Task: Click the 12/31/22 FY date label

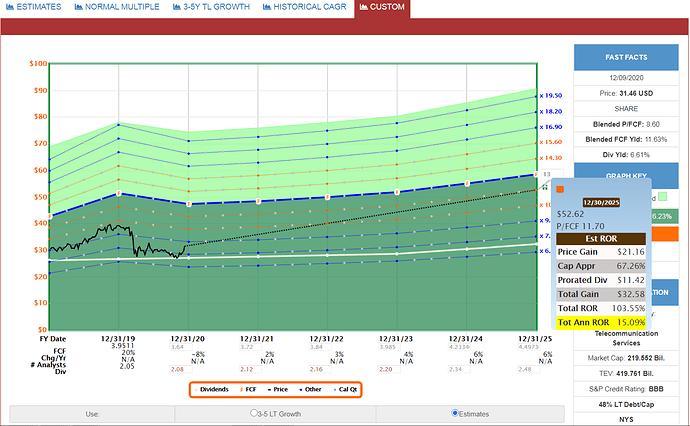Action: (325, 340)
